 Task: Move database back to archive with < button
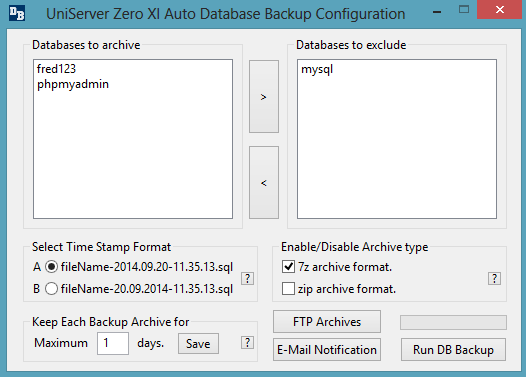(264, 182)
